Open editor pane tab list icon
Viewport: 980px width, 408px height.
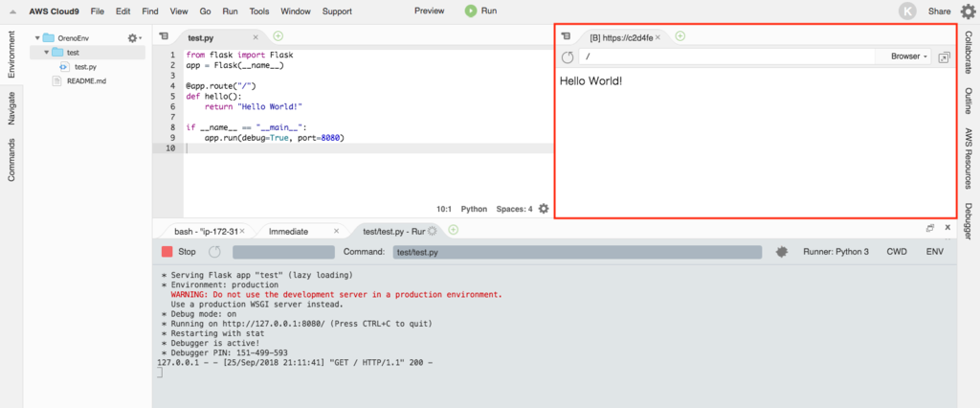pos(164,36)
